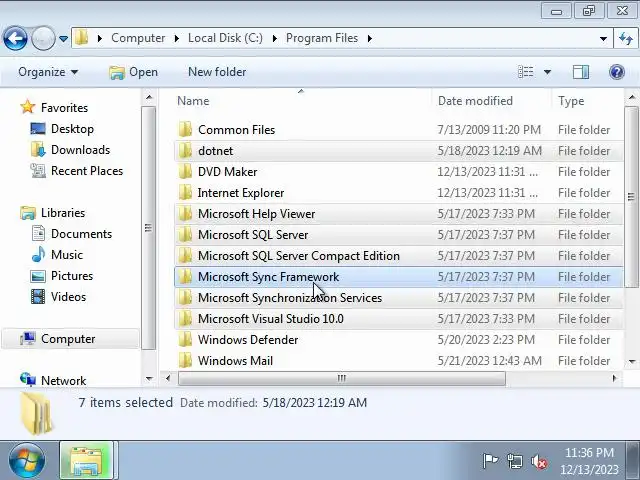The width and height of the screenshot is (640, 480).
Task: Click the Change your view icon
Action: 526,72
